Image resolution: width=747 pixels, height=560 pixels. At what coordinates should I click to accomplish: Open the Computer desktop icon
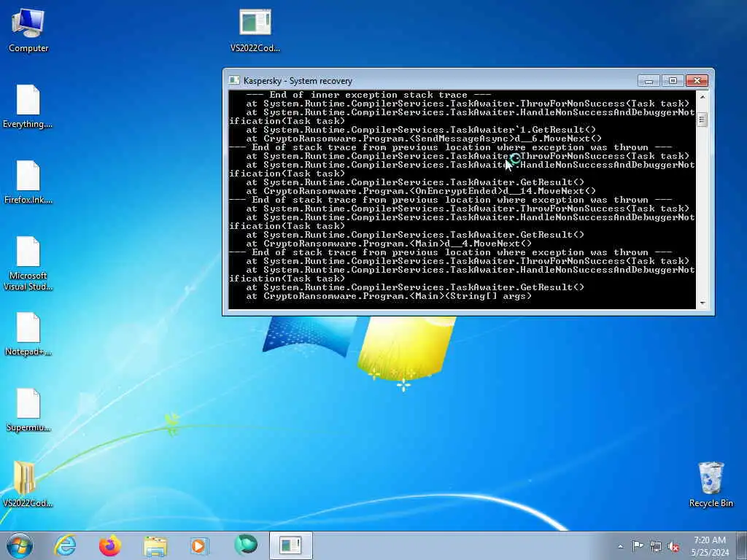[28, 29]
